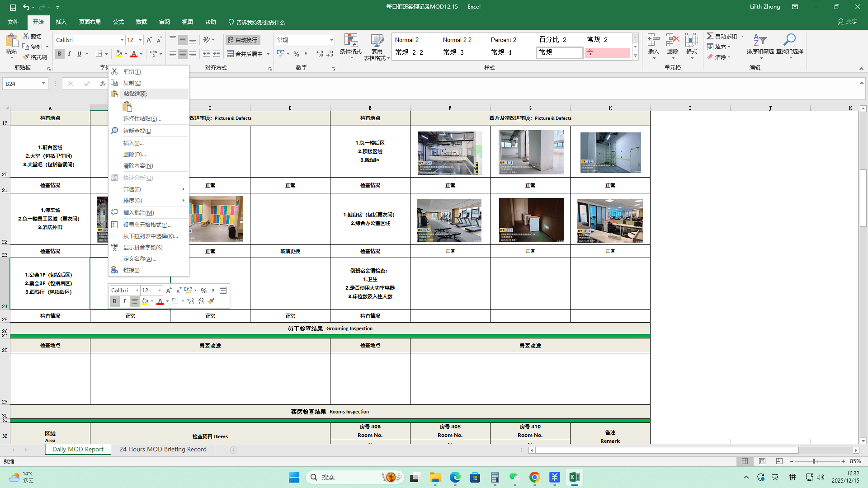Click the Insert Function fx icon

point(103,84)
